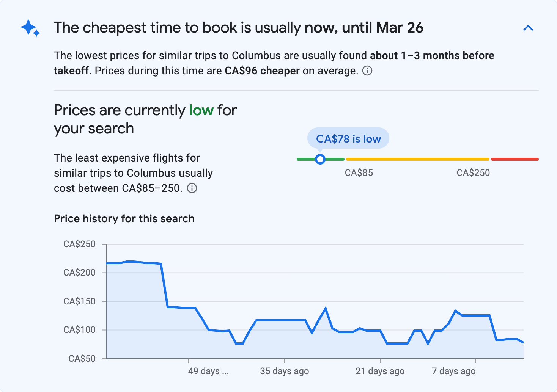This screenshot has height=392, width=557.
Task: Click the info icon after CA$96 cheaper text
Action: [367, 71]
